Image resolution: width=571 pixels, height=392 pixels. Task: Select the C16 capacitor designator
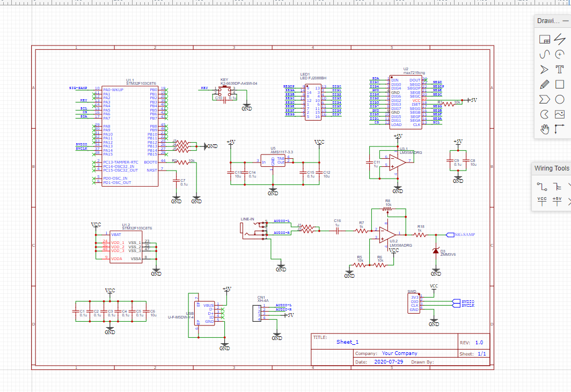338,221
